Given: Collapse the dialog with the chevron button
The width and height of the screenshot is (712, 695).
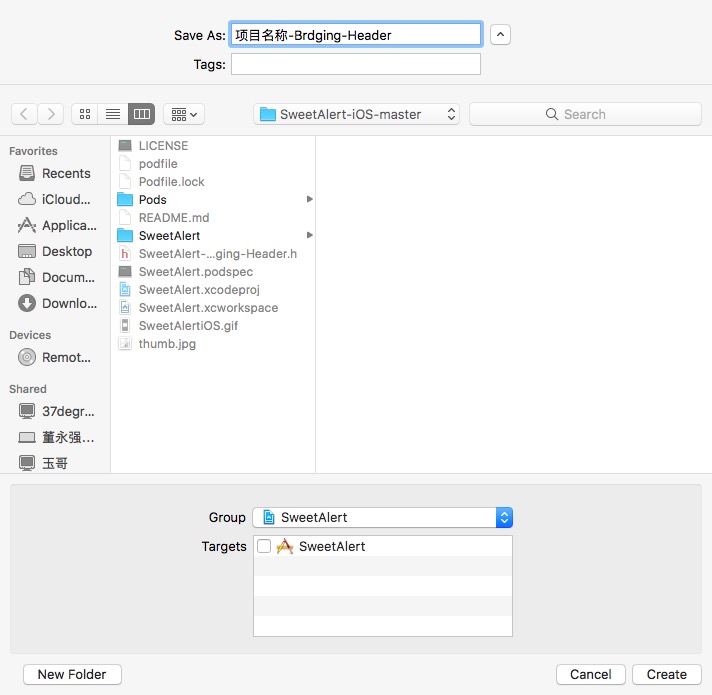Looking at the screenshot, I should 500,35.
